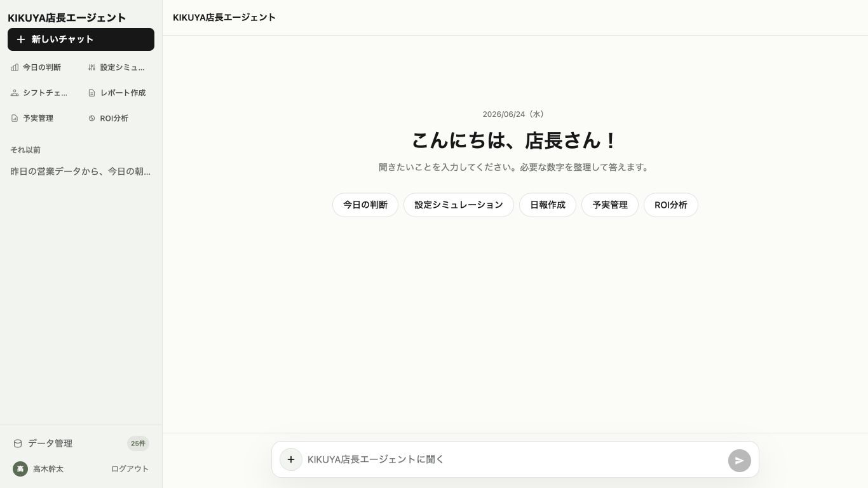Open chat history 昨日の営業データから、今日の朝…

pos(81,172)
